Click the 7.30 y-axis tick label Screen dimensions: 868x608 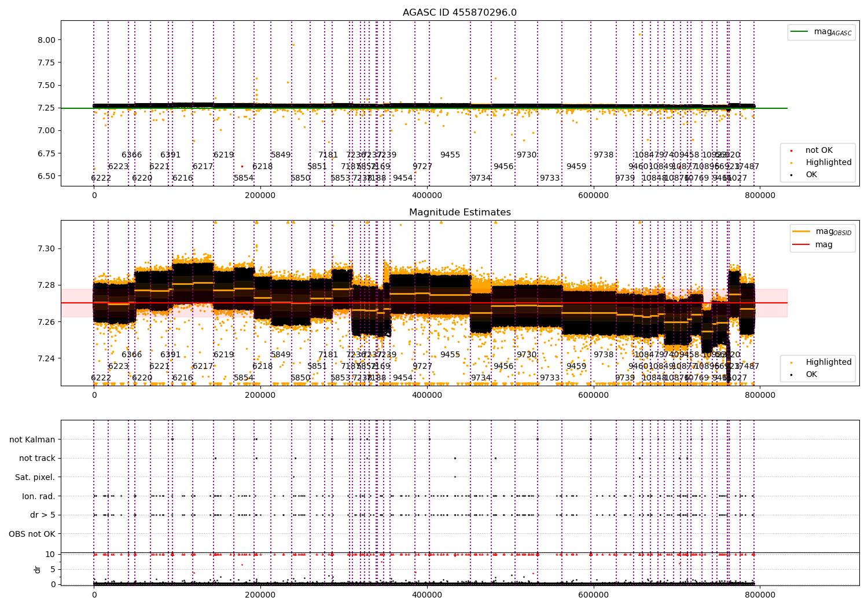click(46, 248)
